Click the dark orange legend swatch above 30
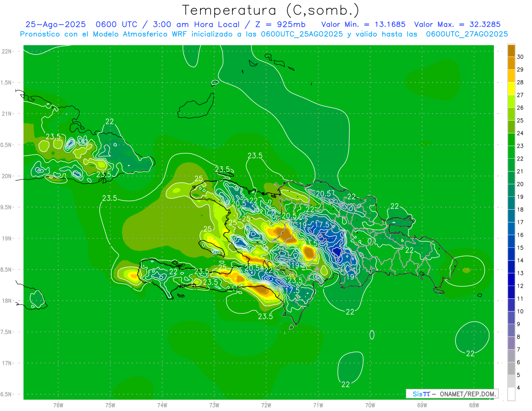The height and width of the screenshot is (411, 532). (511, 51)
